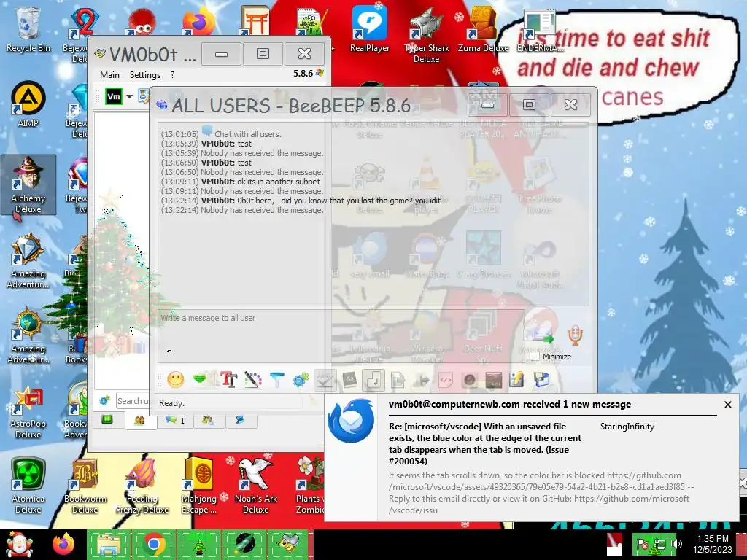
Task: Click in the 'Write a message to all user' box
Action: (x=341, y=336)
